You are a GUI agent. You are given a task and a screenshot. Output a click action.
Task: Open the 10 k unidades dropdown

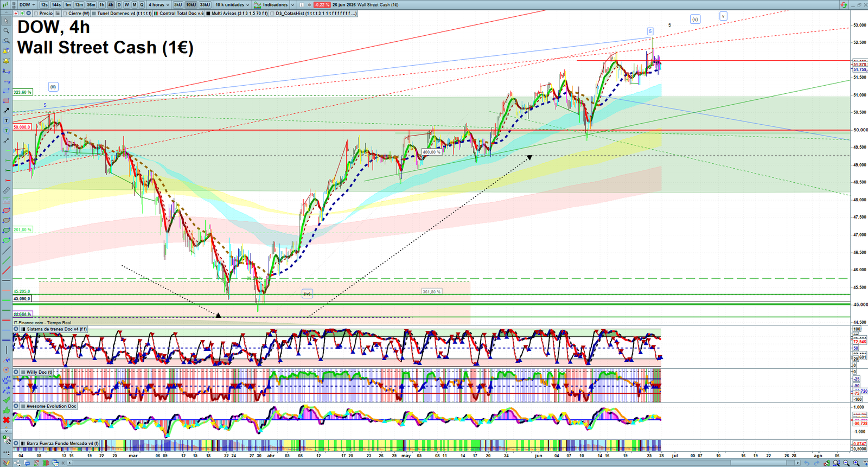[x=232, y=5]
